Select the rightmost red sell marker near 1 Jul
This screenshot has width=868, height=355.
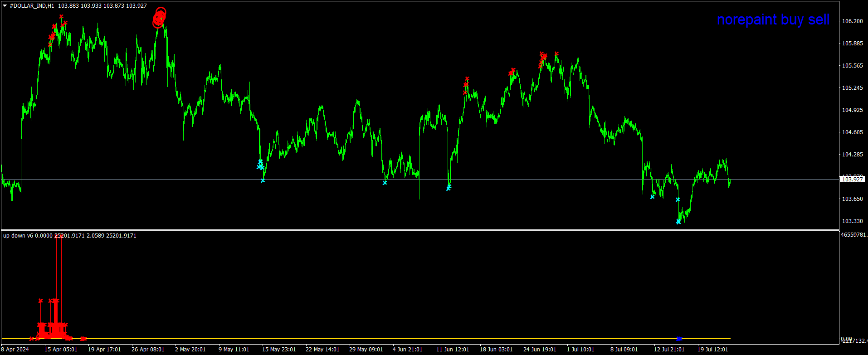coord(556,53)
